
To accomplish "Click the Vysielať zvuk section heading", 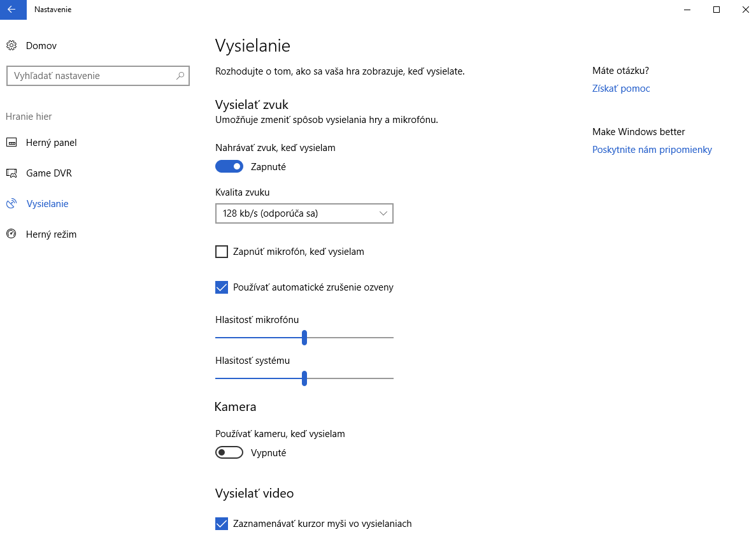I will coord(252,104).
